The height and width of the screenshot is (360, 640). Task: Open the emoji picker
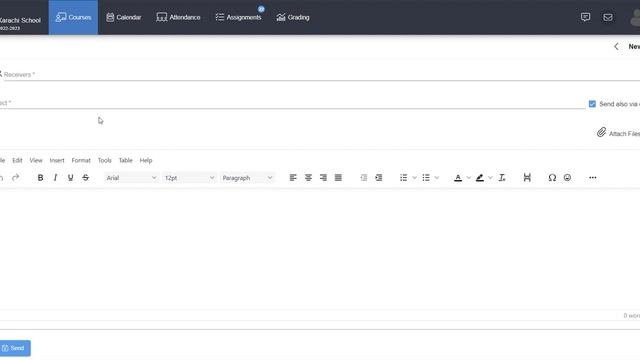567,178
